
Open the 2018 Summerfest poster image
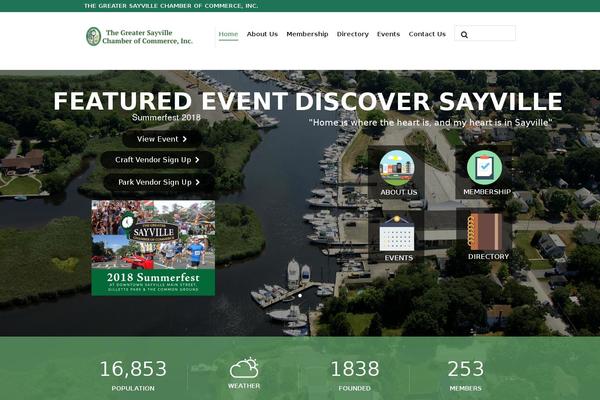point(153,248)
